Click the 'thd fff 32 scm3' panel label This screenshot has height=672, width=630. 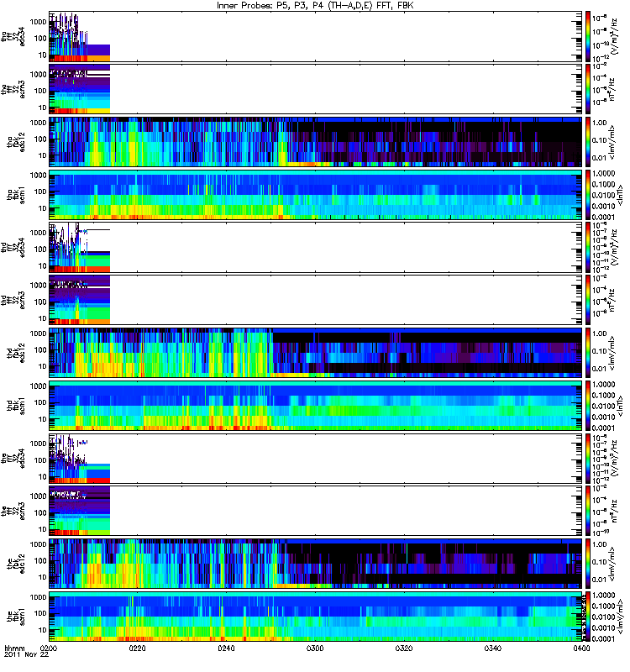click(13, 301)
